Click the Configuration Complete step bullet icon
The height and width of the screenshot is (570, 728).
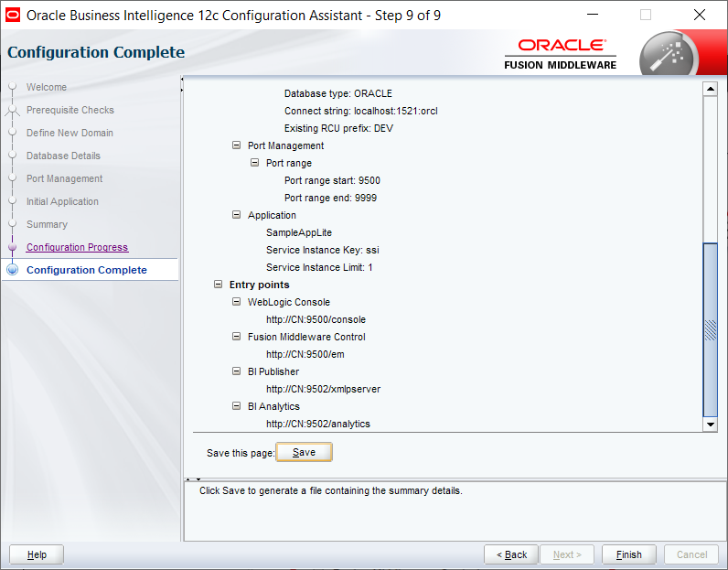click(13, 270)
